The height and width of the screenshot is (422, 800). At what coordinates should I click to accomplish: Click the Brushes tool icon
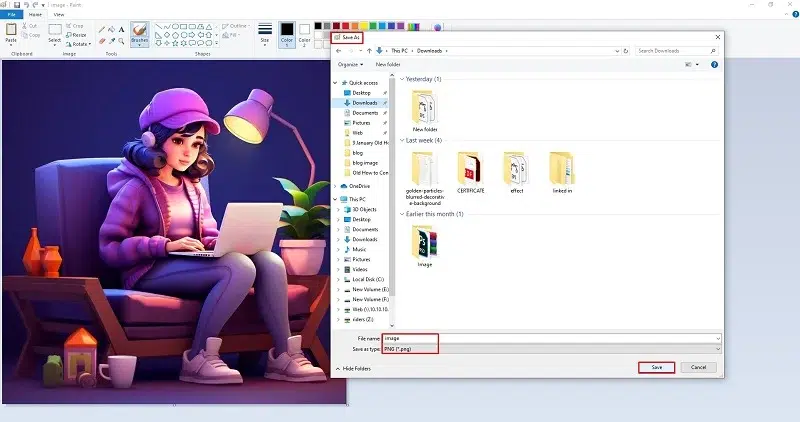[x=139, y=34]
